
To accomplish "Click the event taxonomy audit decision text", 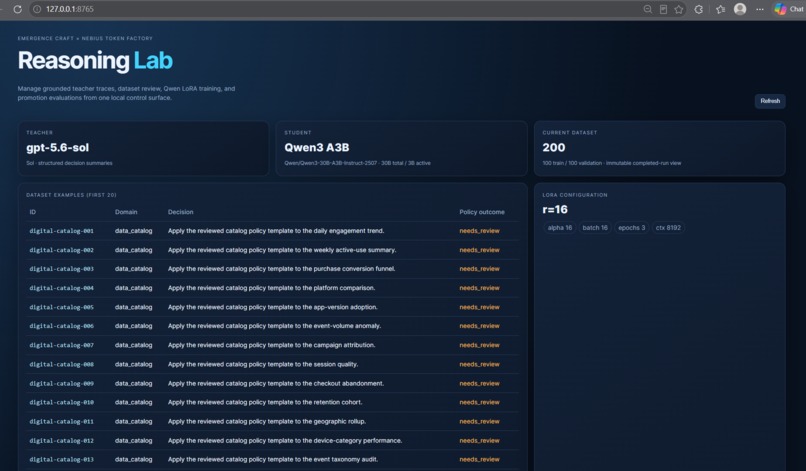I will (273, 460).
